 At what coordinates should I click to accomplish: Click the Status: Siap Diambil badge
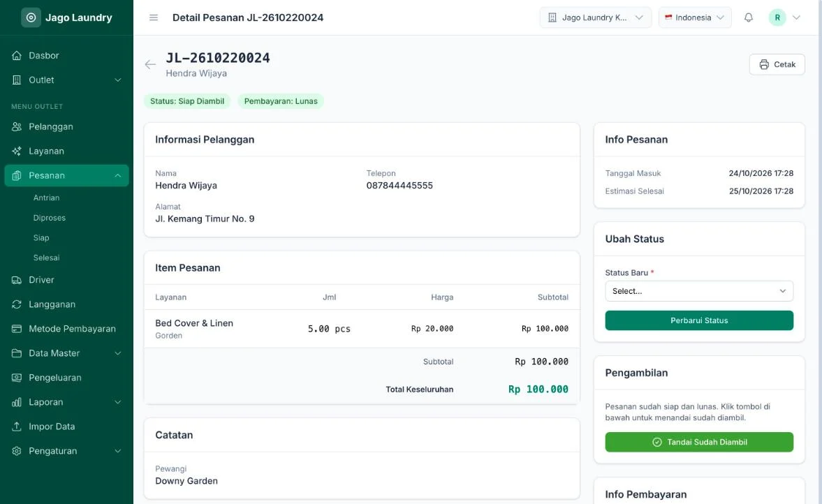(187, 101)
